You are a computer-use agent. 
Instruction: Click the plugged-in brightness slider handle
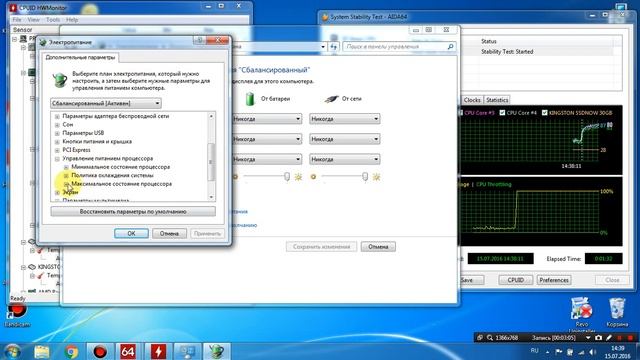[365, 176]
